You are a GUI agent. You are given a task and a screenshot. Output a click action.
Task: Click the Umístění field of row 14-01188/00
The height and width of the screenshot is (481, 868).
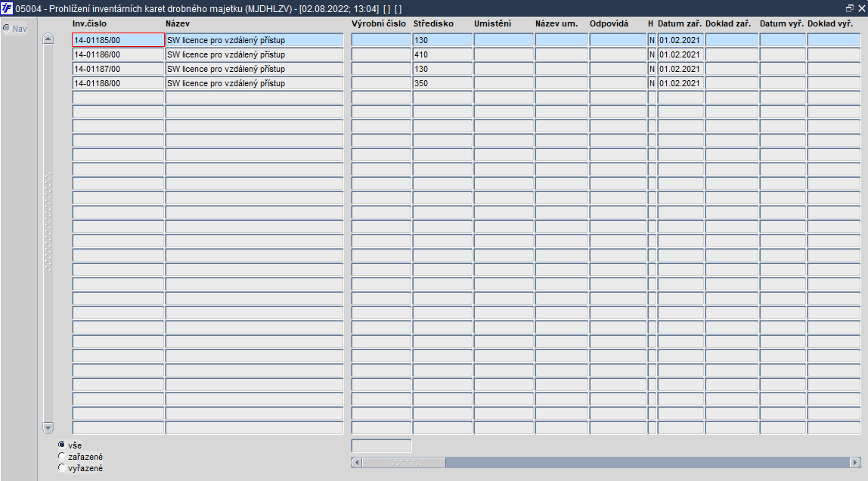tap(504, 83)
